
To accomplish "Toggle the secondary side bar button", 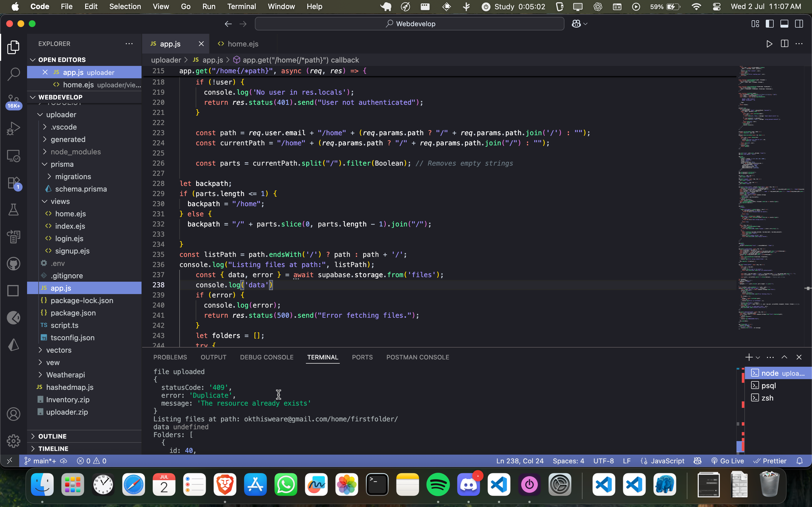I will pos(799,24).
